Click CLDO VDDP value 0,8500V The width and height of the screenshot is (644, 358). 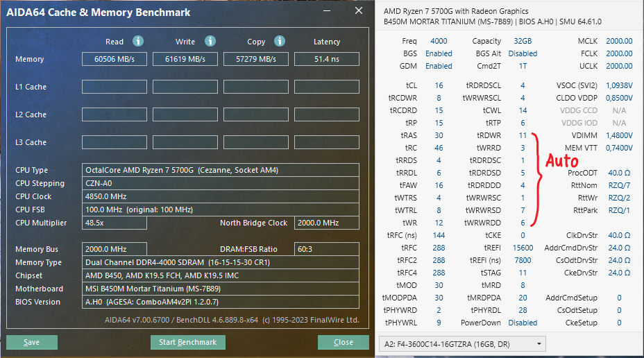pyautogui.click(x=619, y=98)
